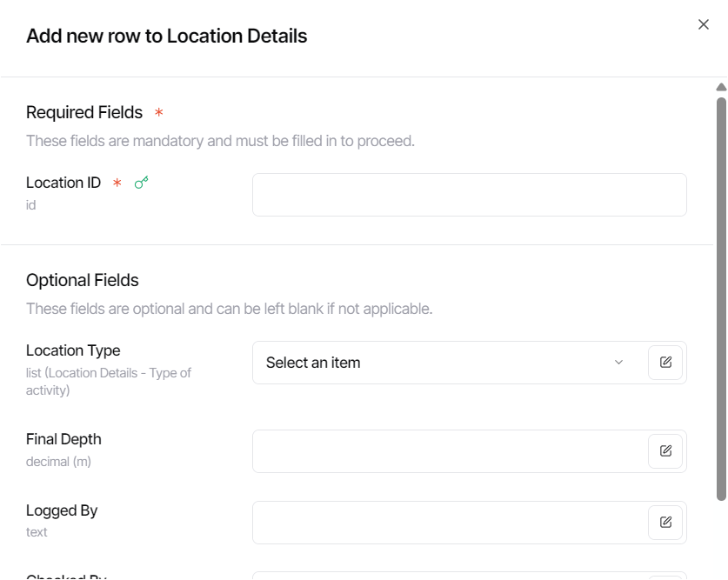Click the chevron on the Location Type selector
Image resolution: width=728 pixels, height=580 pixels.
(x=619, y=363)
